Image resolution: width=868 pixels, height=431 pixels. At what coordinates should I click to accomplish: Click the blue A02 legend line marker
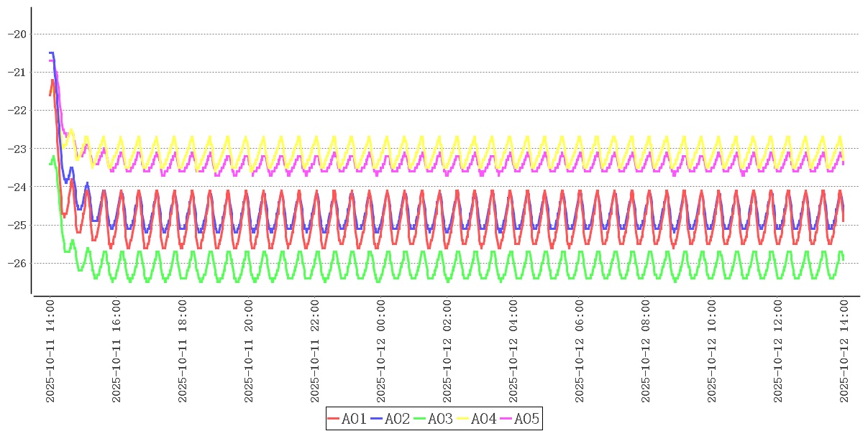point(377,419)
